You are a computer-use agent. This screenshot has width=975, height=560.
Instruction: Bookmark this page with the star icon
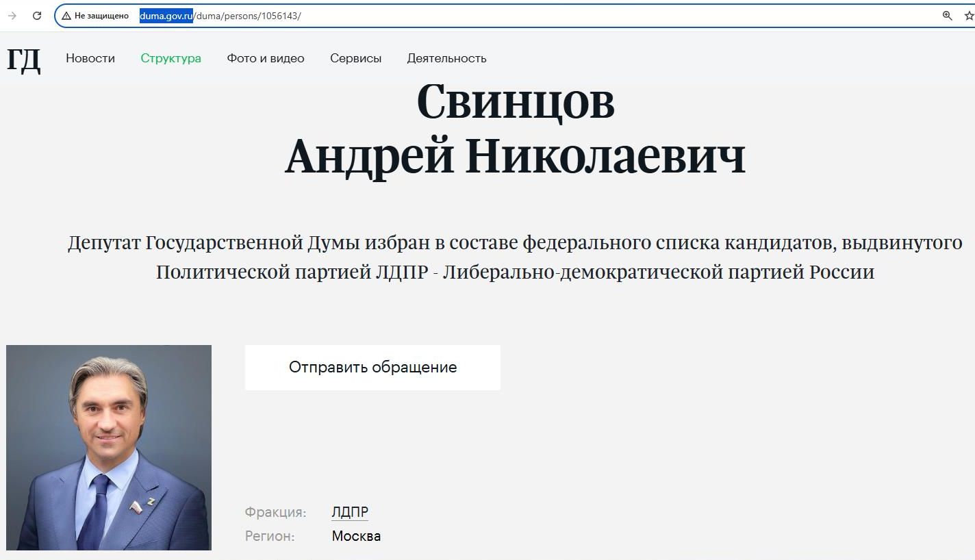point(969,16)
